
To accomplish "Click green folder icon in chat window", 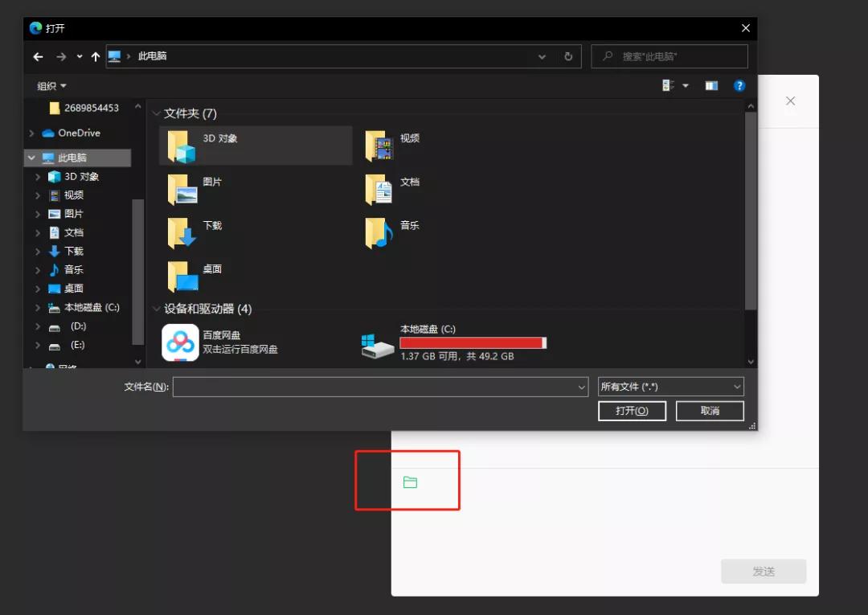I will pos(410,482).
